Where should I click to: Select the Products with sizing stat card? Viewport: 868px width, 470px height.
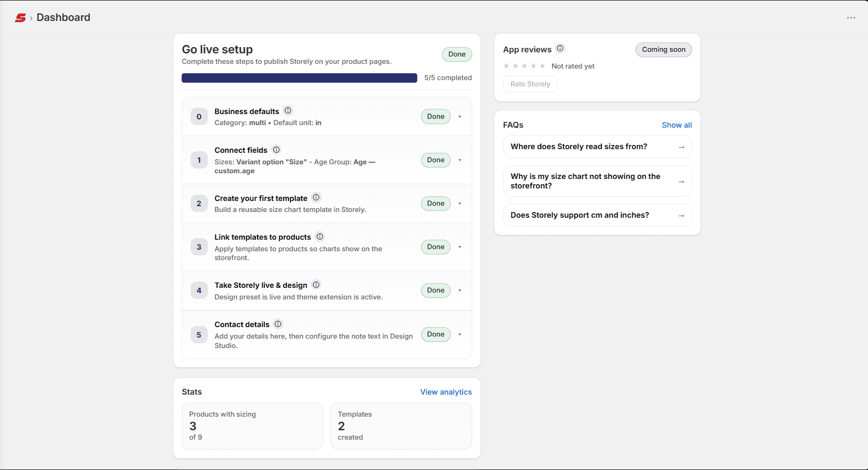[x=252, y=426]
